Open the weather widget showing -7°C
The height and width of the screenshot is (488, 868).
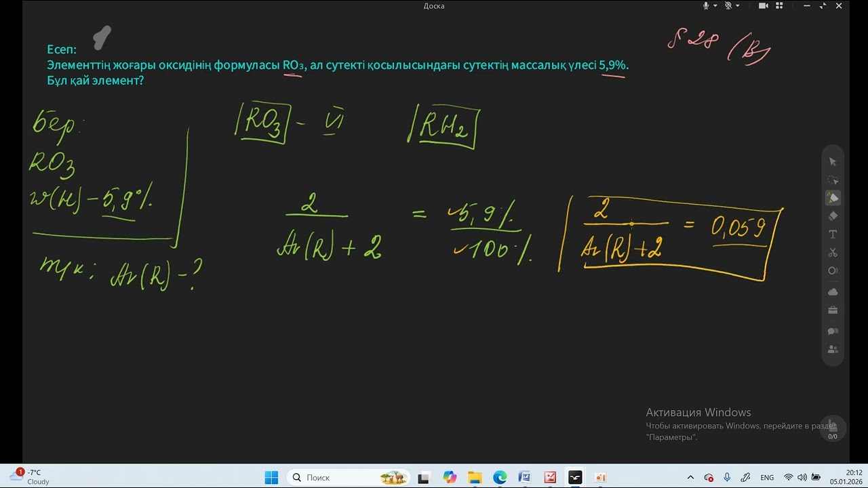coord(30,477)
